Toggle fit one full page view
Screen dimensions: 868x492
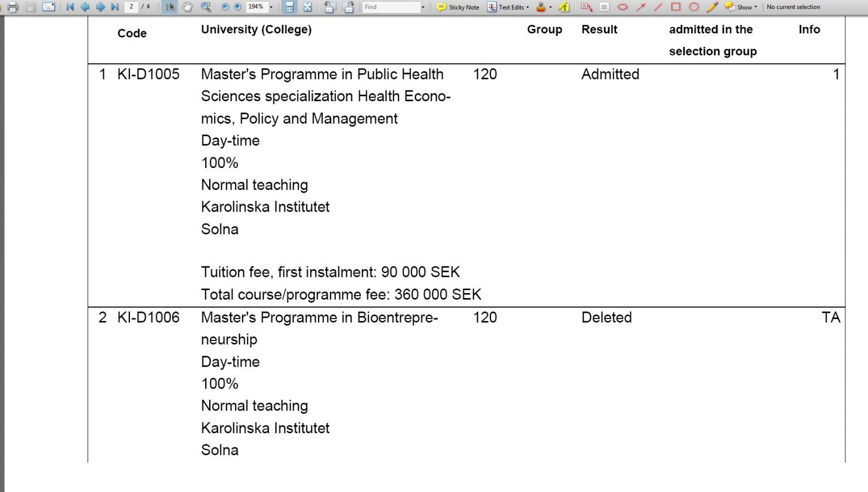click(x=307, y=7)
